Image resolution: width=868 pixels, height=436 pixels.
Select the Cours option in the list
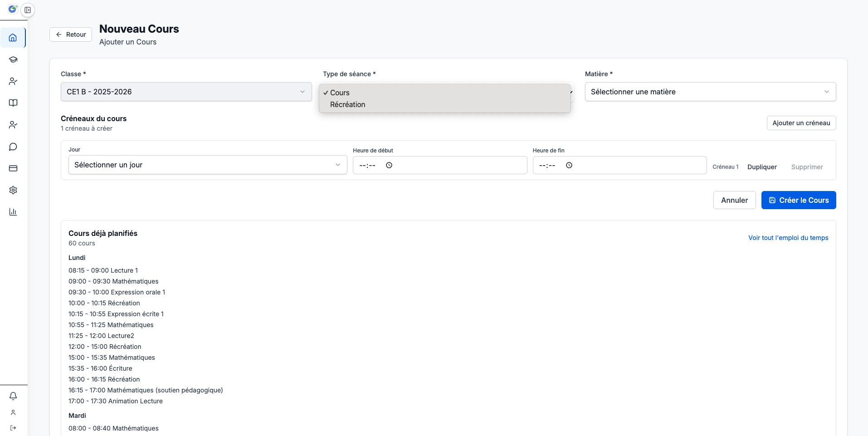(x=340, y=93)
